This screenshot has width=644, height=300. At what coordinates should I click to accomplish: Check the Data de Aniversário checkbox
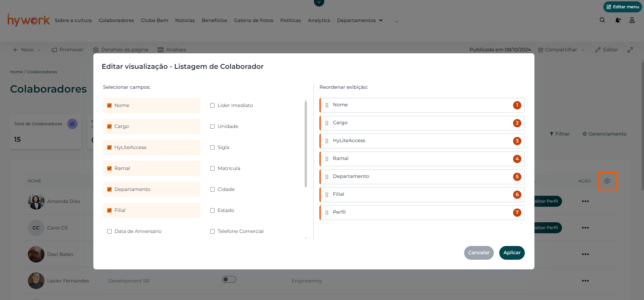pyautogui.click(x=110, y=232)
